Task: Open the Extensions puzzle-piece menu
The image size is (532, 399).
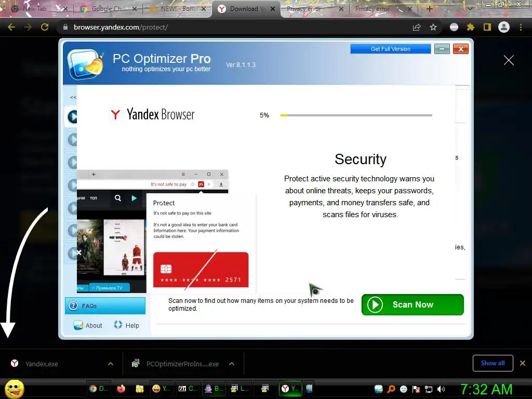Action: [x=470, y=27]
